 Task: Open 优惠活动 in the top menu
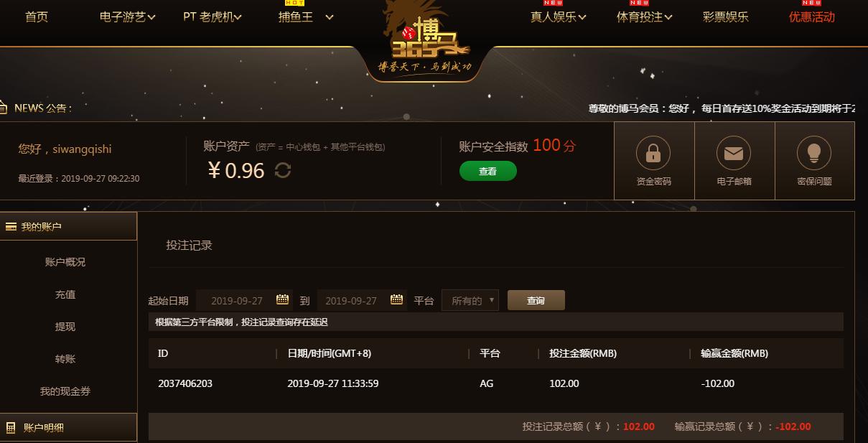[812, 17]
